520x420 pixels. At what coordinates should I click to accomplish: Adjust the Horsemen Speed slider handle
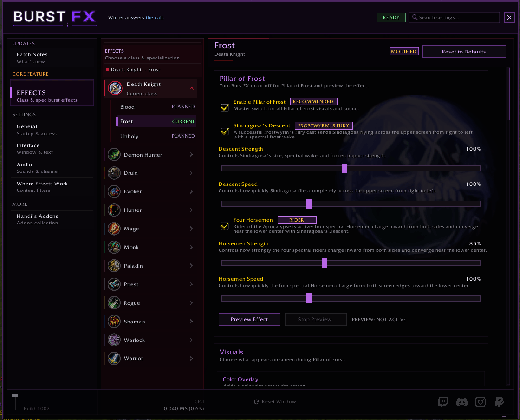point(309,298)
